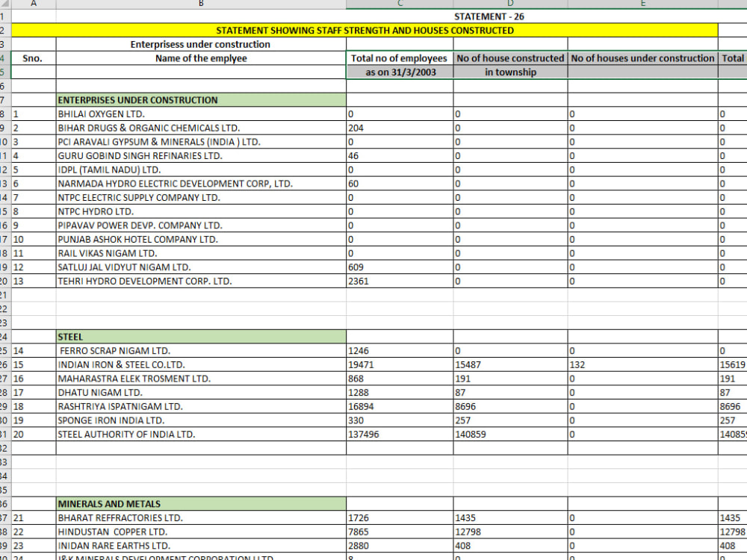Screen dimensions: 747x560
Task: Select 'INIDAN RARE EARTHS LTD.' cell
Action: click(201, 546)
